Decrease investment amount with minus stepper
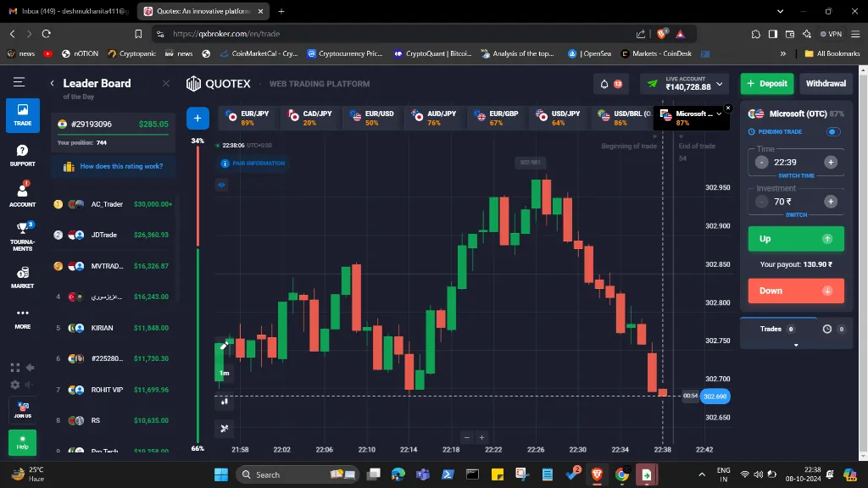This screenshot has width=868, height=488. tap(762, 202)
